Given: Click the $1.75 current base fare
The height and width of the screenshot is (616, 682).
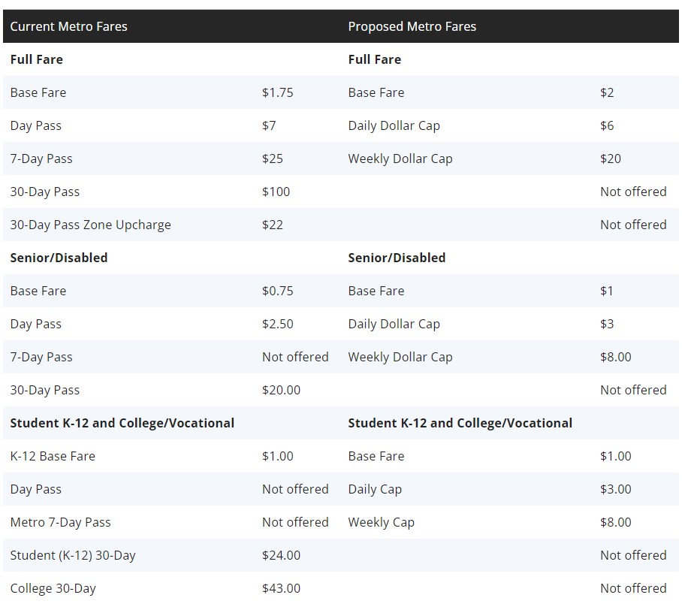Looking at the screenshot, I should 277,92.
